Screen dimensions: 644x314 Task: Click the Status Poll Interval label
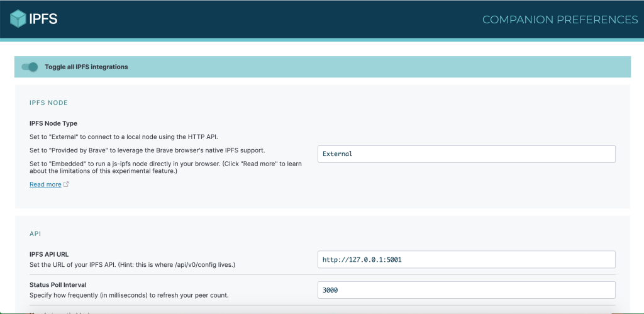[58, 285]
